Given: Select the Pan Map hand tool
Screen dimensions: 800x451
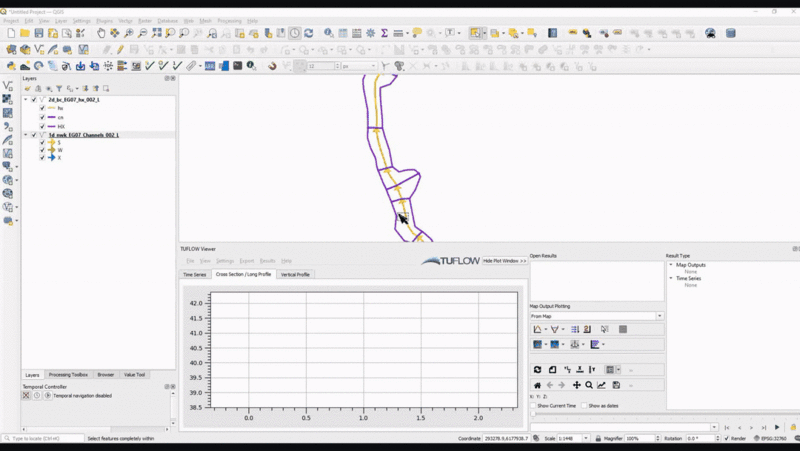Looking at the screenshot, I should [101, 33].
